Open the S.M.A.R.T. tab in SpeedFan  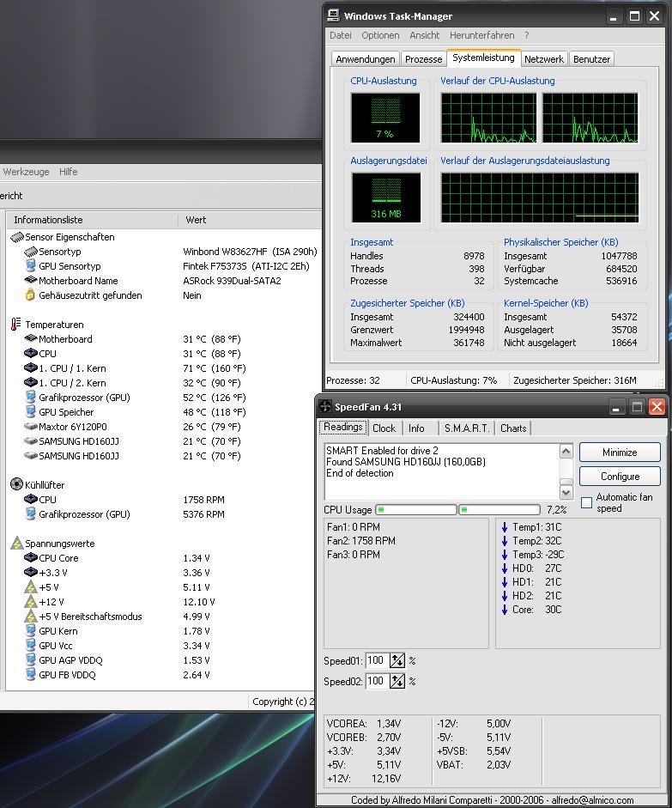click(x=467, y=428)
